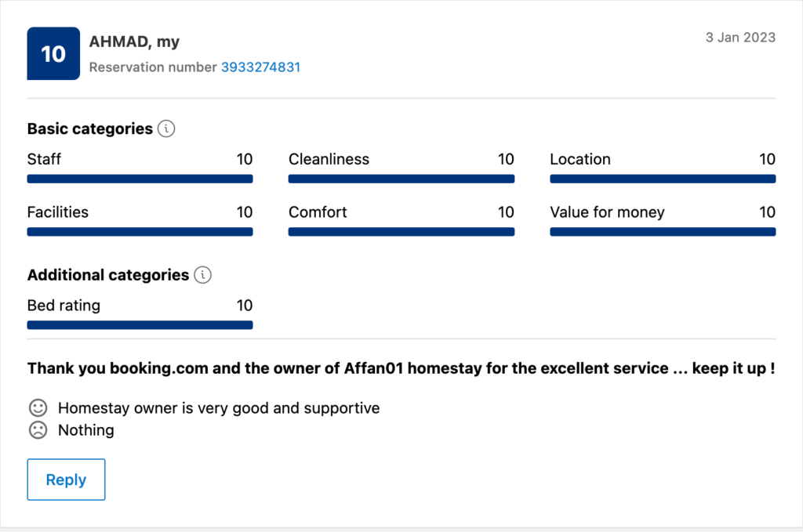Click the positive comment about homestay owner
Viewport: 803px width, 532px height.
(x=219, y=408)
